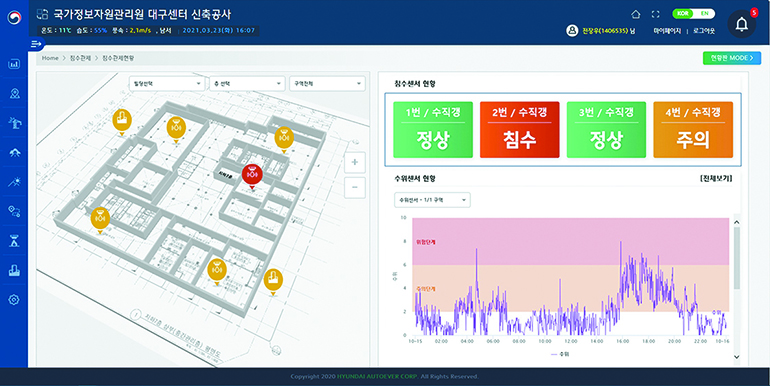Click the site switch icon beside the project title

43,14
